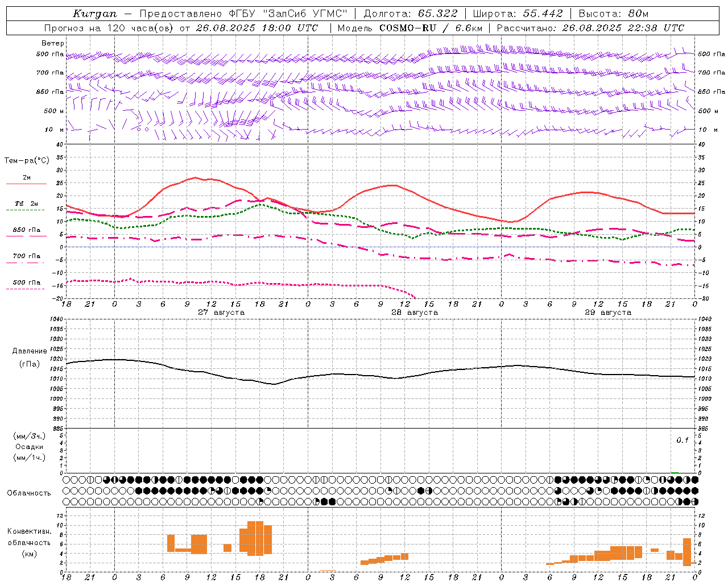
Task: Click "850 гПа" in the temperature legend
Action: tap(27, 230)
